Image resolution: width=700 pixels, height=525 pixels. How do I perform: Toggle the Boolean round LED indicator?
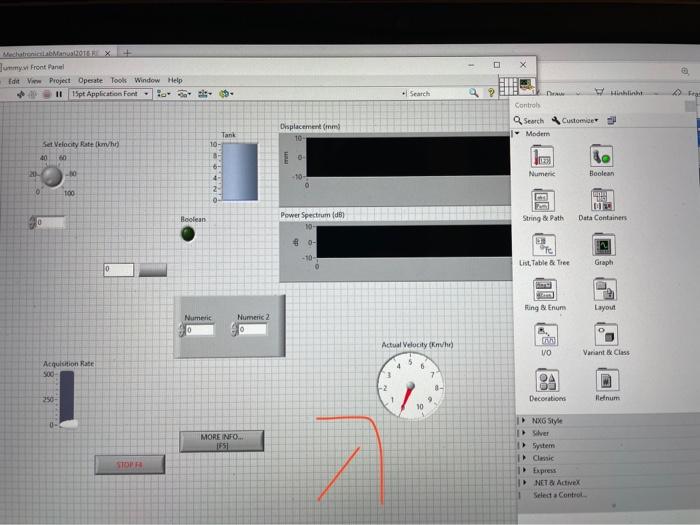pyautogui.click(x=188, y=233)
